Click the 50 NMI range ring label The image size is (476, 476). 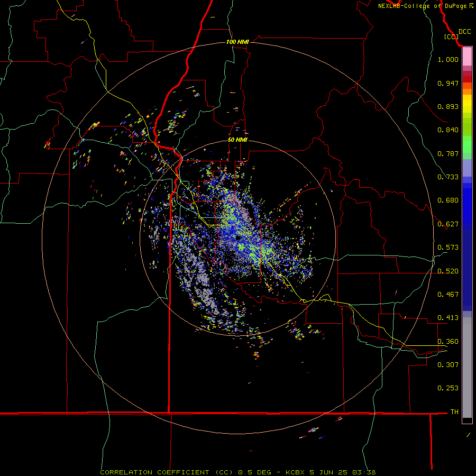[237, 140]
